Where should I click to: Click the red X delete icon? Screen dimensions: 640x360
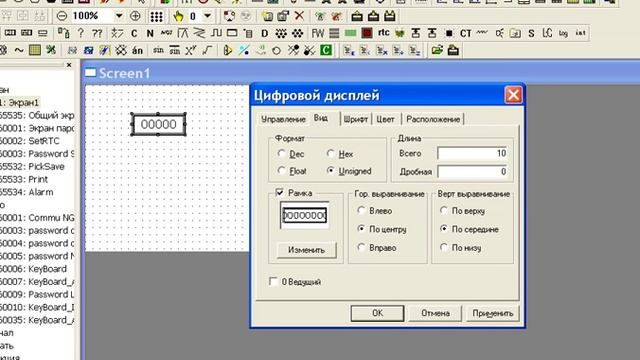(x=299, y=16)
